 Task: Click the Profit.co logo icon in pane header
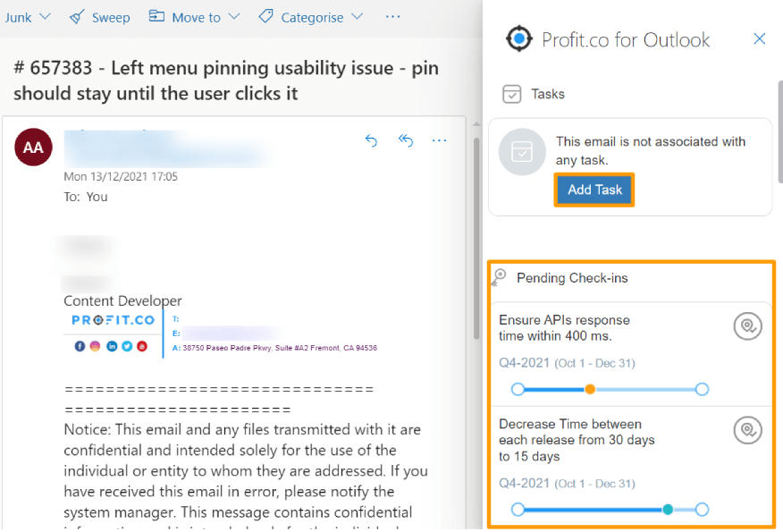coord(519,38)
